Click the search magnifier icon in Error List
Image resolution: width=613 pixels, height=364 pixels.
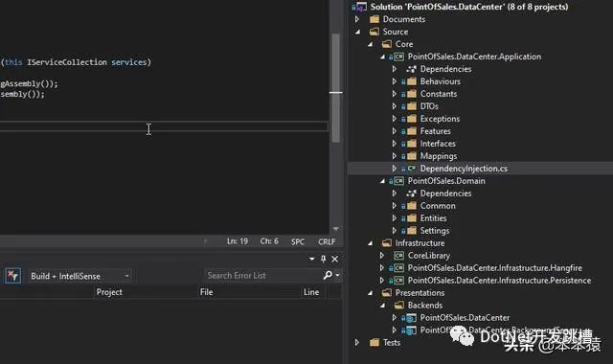(x=328, y=275)
